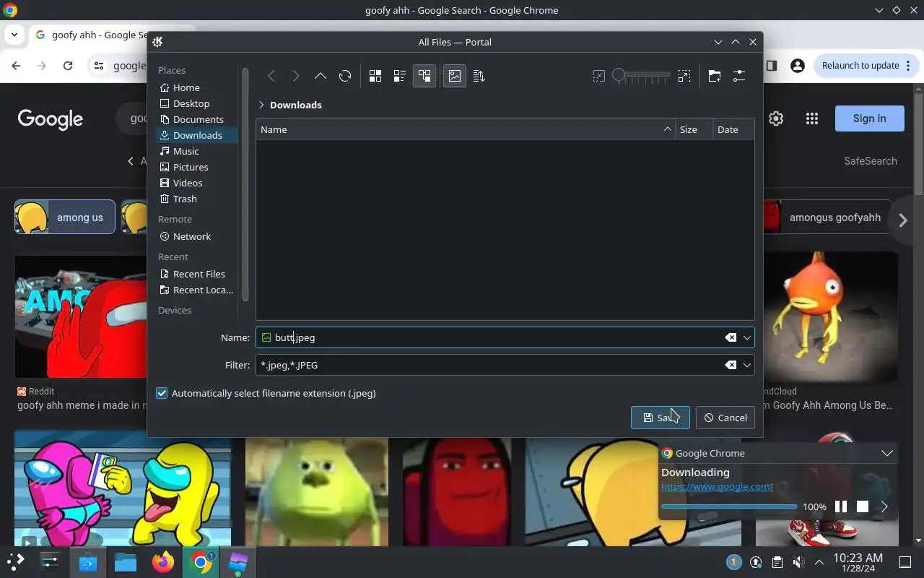Open Firefox from the taskbar
Screen dimensions: 924x578
(163, 561)
